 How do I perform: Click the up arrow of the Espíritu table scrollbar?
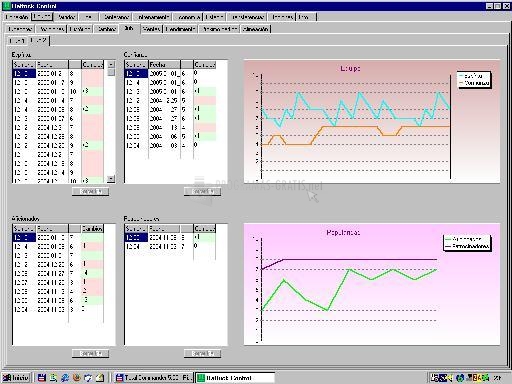(111, 64)
